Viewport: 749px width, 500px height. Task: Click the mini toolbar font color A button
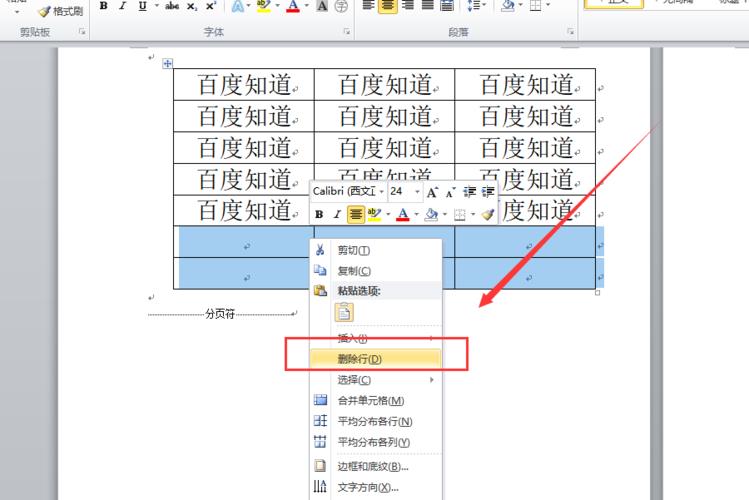pyautogui.click(x=404, y=214)
